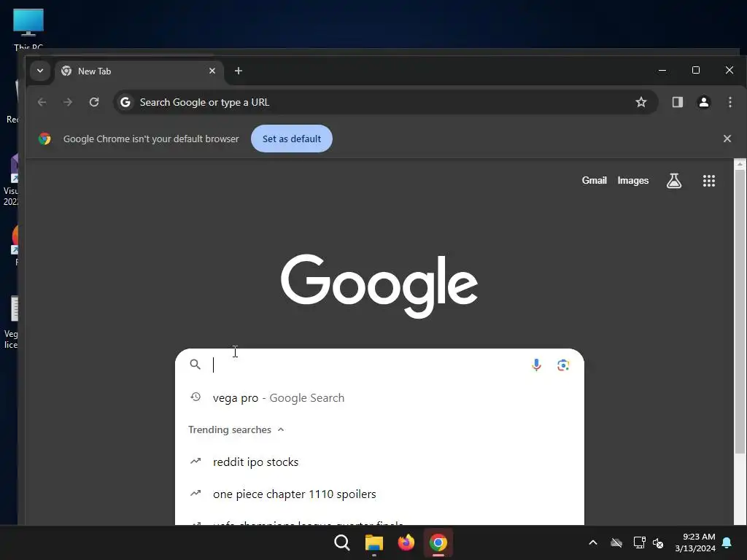
Task: Search by image with Lens icon
Action: pos(563,365)
